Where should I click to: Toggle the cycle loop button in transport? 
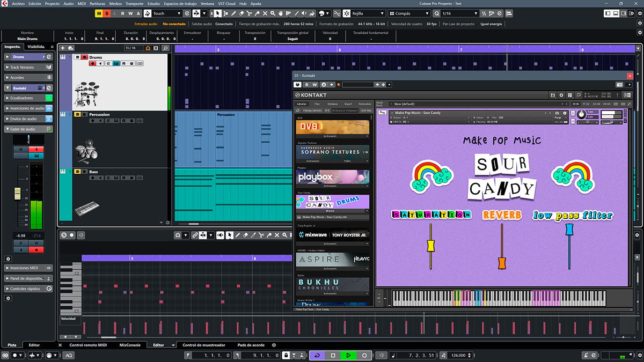(x=318, y=356)
